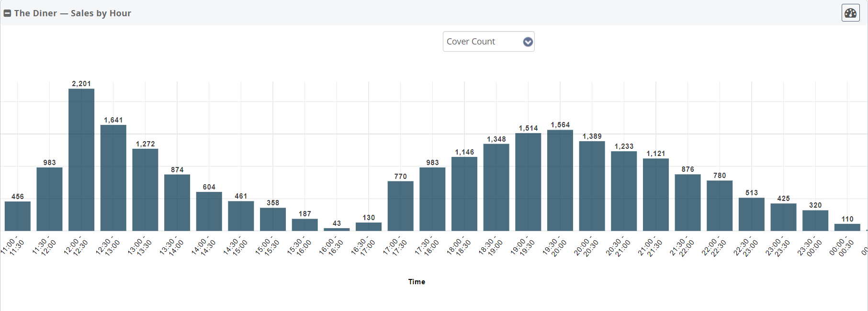Click the 13:30 - 14:00 bar showing 874
The image size is (868, 311).
[177, 203]
